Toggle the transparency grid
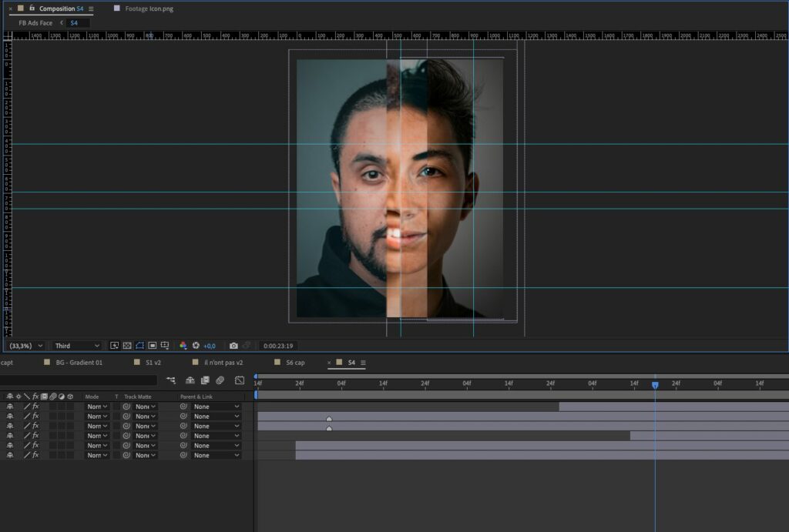789x532 pixels. coord(127,346)
